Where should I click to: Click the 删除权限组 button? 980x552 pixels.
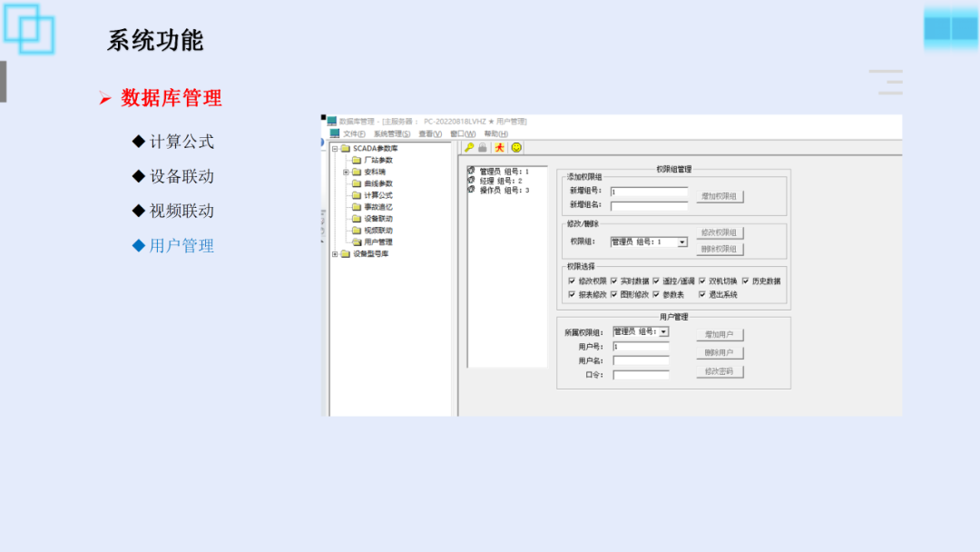pos(720,249)
